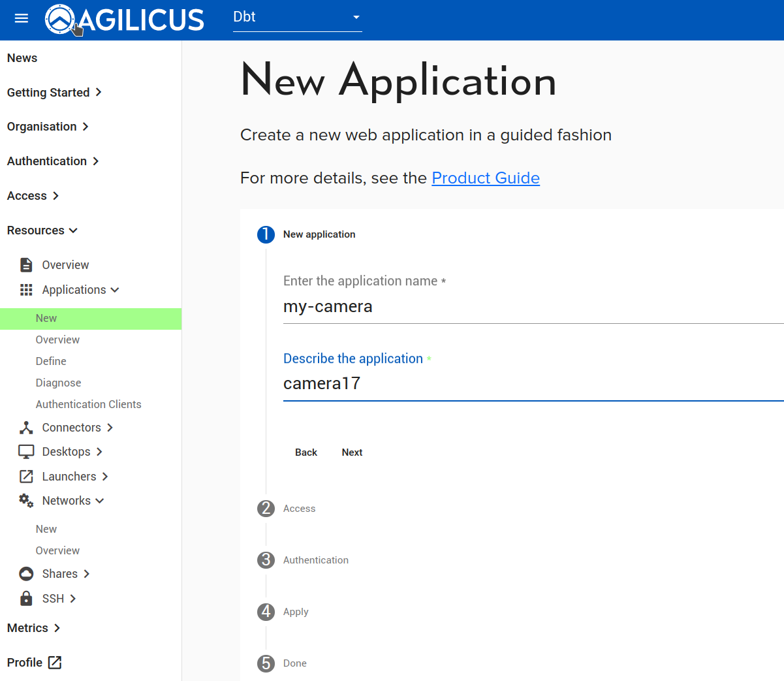Viewport: 784px width, 681px height.
Task: Select New under Applications
Action: (x=46, y=317)
